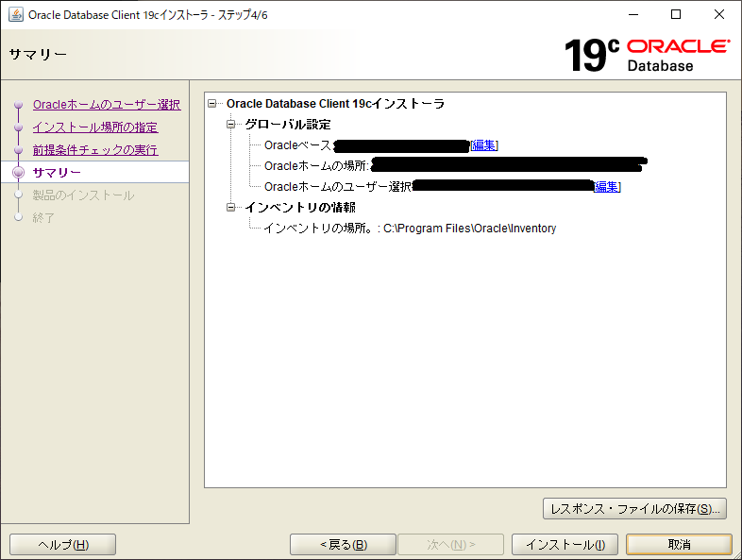Image resolution: width=742 pixels, height=560 pixels.
Task: Collapse the インベントリの情報 tree section
Action: tap(231, 208)
